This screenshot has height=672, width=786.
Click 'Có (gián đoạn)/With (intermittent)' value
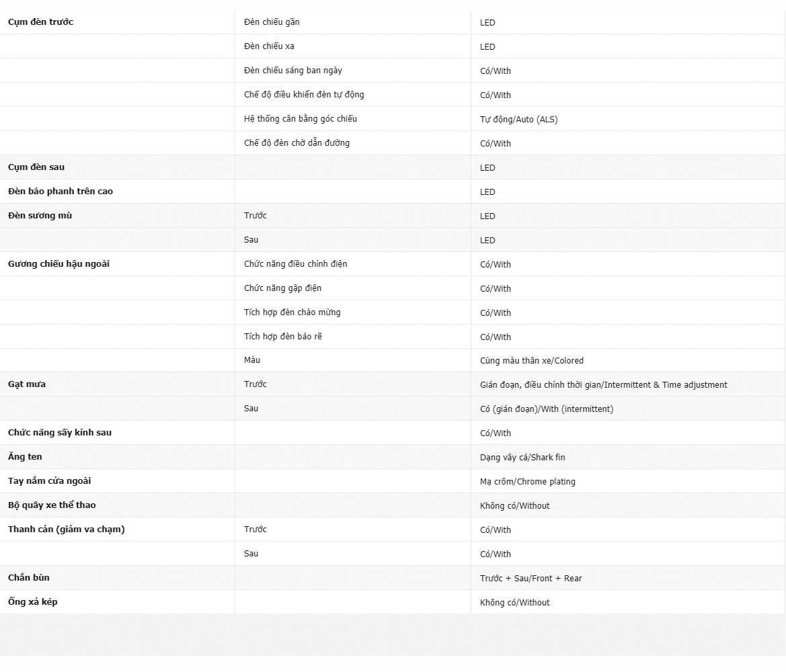546,409
